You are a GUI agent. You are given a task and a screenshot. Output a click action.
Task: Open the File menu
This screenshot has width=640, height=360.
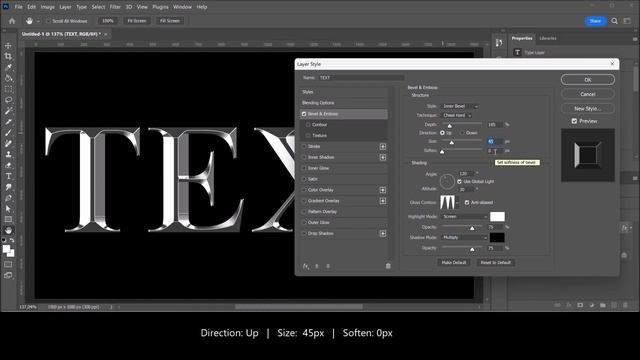pos(18,7)
